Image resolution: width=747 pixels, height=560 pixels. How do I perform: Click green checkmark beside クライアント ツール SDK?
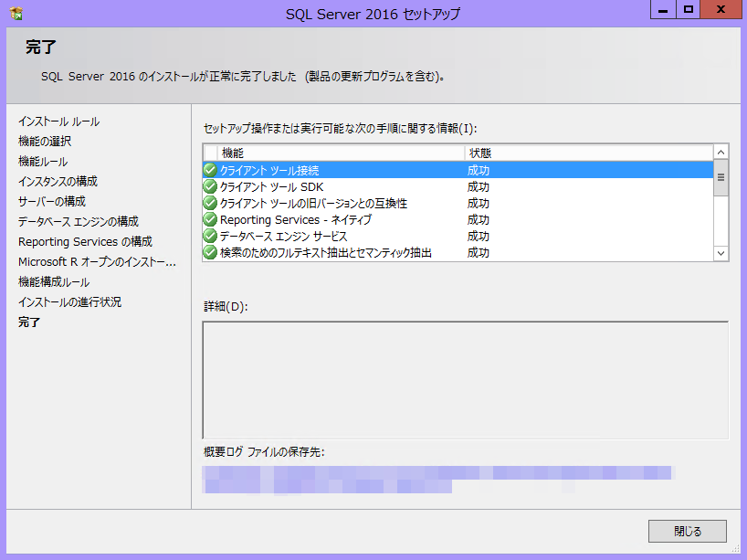tap(210, 186)
